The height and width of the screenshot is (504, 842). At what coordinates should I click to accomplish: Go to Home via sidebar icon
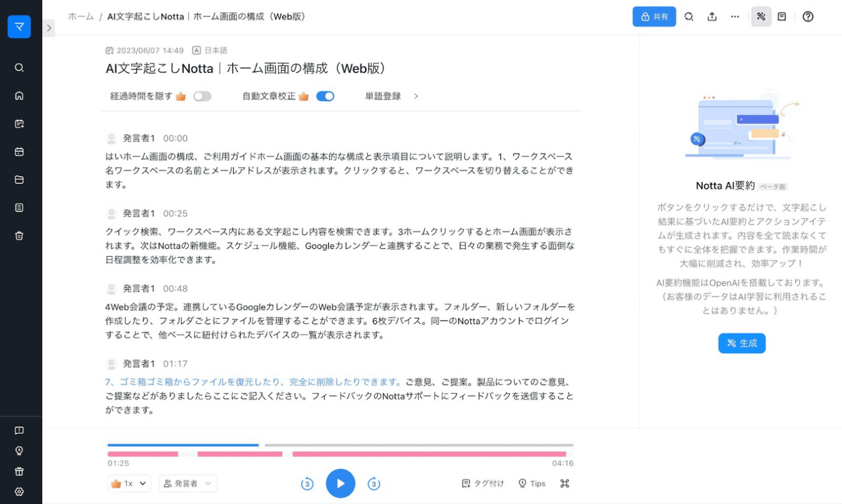[x=19, y=96]
